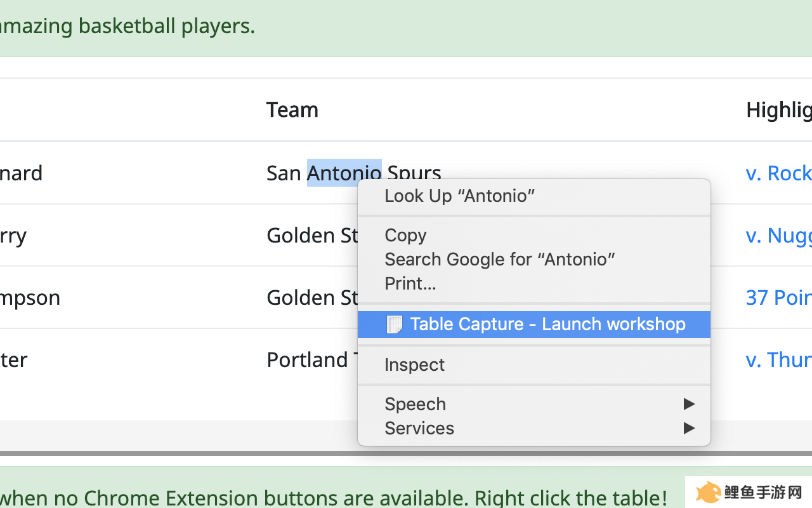The width and height of the screenshot is (812, 508).
Task: Click the Golden State cell in the "rry" row
Action: pos(312,235)
